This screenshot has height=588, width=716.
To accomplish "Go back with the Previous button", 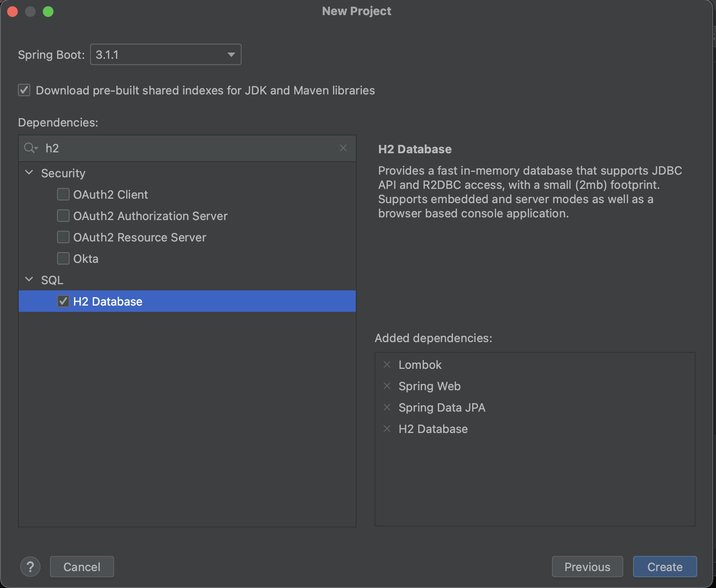I will click(588, 567).
